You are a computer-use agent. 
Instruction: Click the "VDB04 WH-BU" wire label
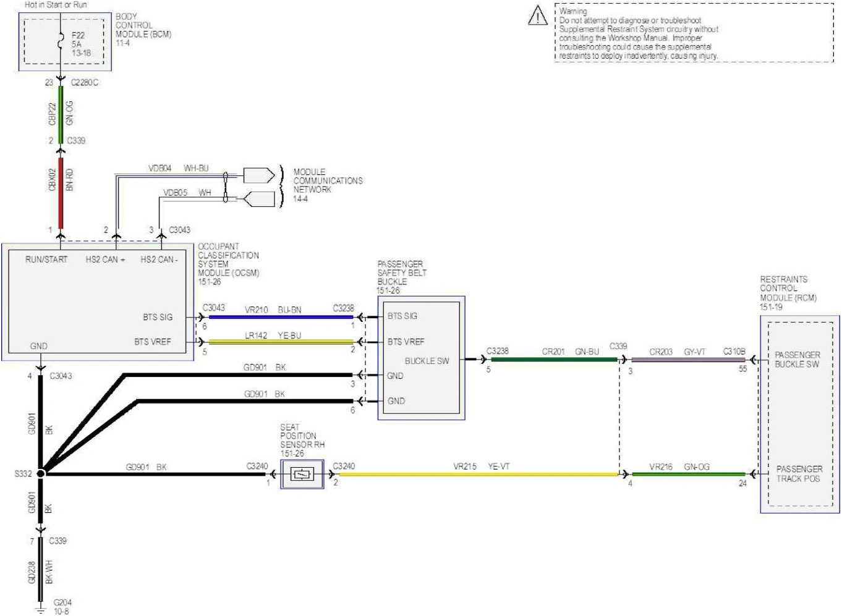click(178, 168)
